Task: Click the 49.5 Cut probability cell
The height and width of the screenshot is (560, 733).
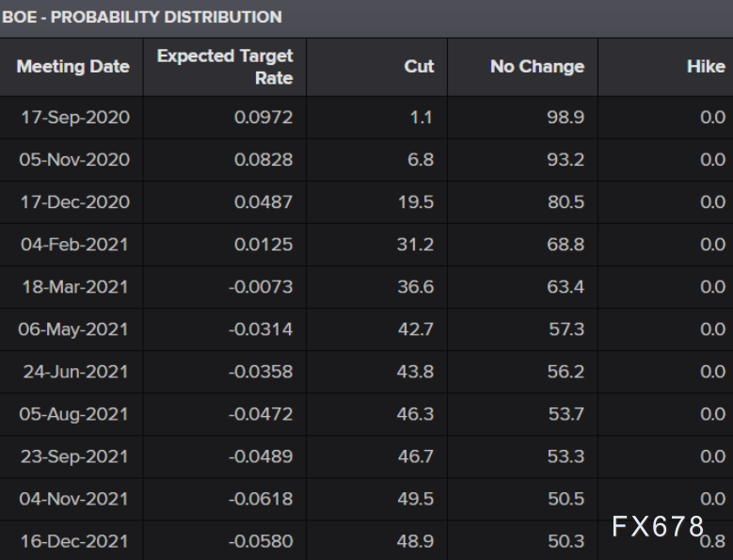Action: click(415, 499)
